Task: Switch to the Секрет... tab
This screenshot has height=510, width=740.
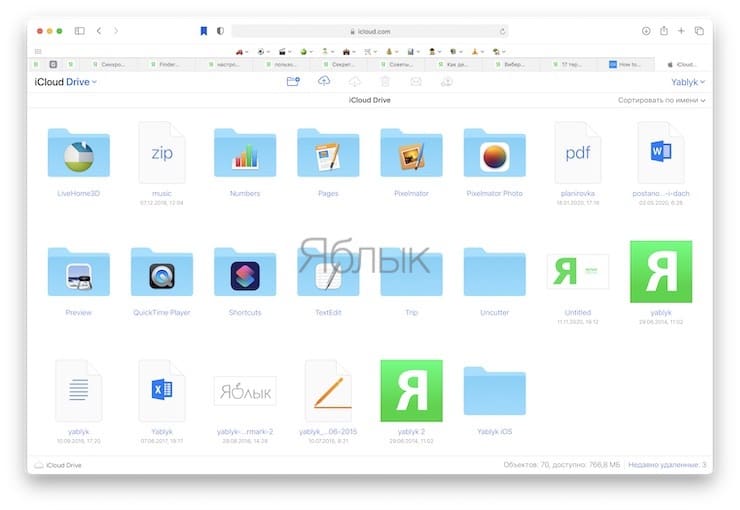Action: click(338, 64)
